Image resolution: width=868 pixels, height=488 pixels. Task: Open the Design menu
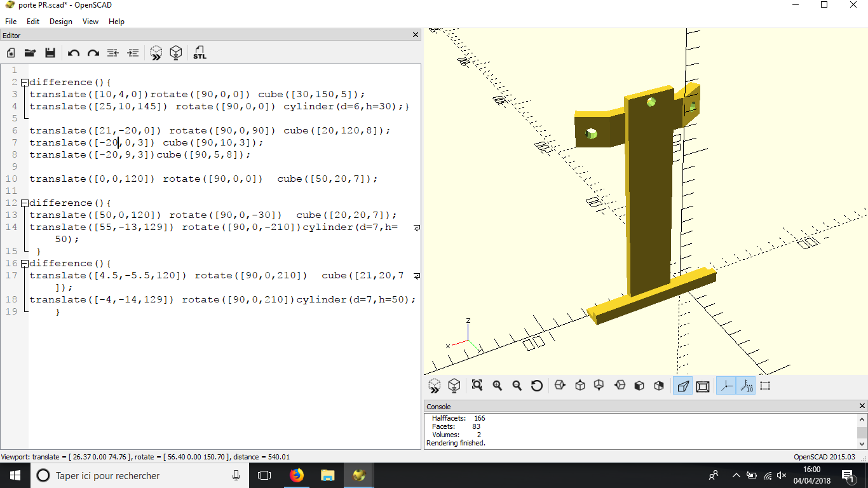(61, 22)
